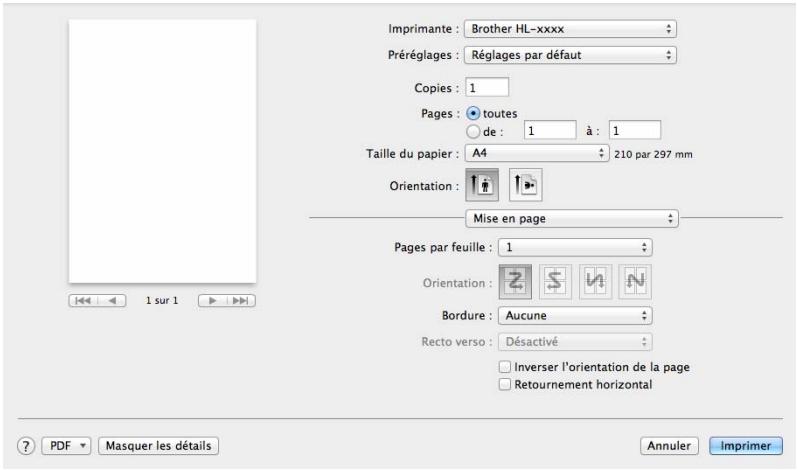The width and height of the screenshot is (798, 470).
Task: Click the Imprimer button
Action: pos(746,446)
